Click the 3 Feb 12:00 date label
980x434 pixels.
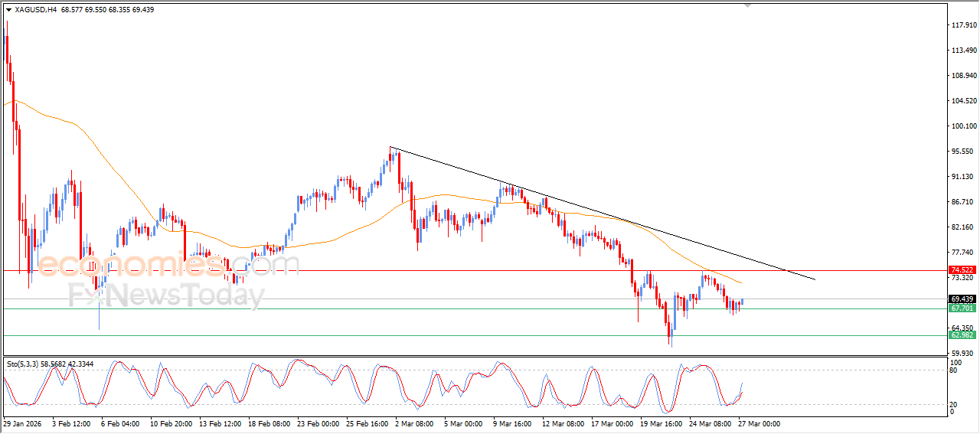(71, 423)
